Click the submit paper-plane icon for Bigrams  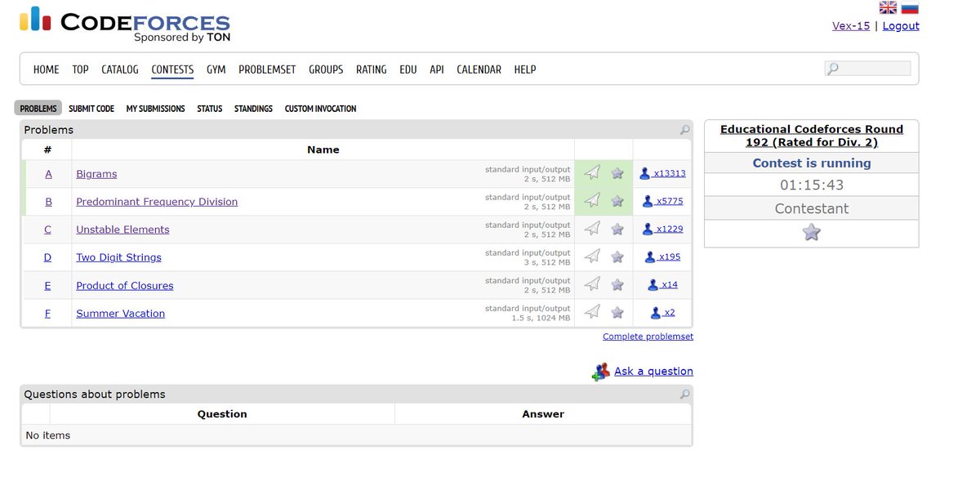pyautogui.click(x=593, y=172)
